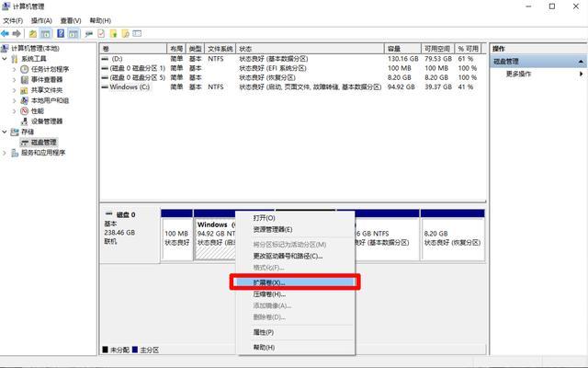The image size is (588, 368).
Task: Open Device Manager (设备管理器) node
Action: point(47,121)
